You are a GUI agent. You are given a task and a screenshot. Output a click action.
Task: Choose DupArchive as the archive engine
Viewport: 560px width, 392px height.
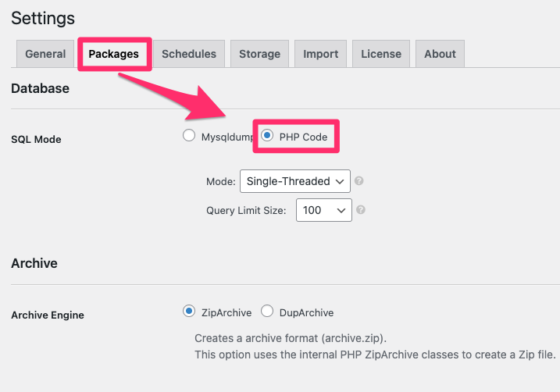pos(267,312)
